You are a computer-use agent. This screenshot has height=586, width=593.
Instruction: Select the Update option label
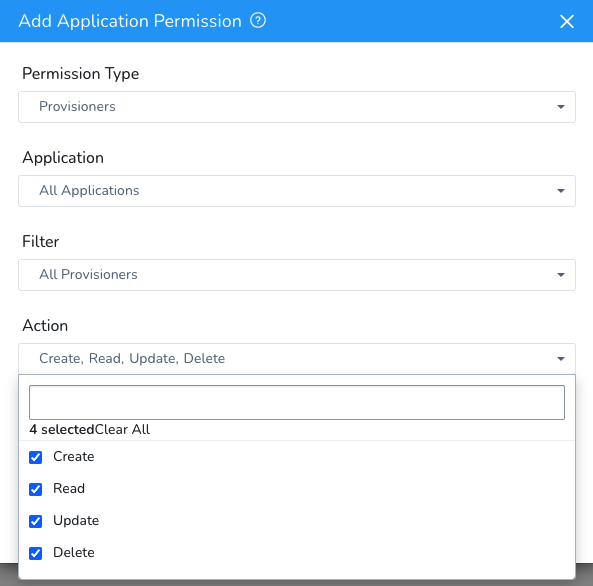point(76,521)
